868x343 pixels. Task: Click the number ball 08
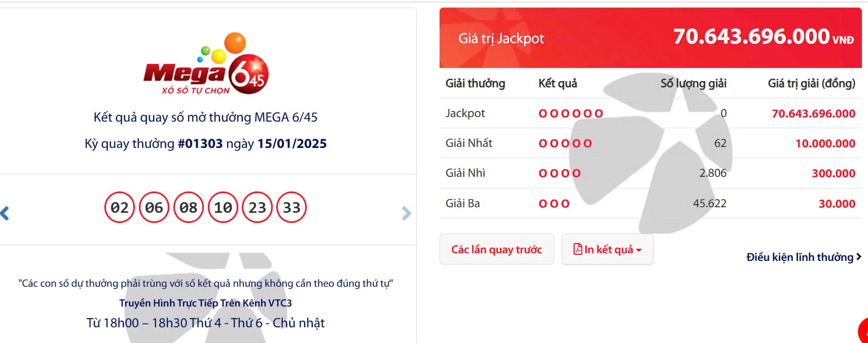tap(189, 207)
